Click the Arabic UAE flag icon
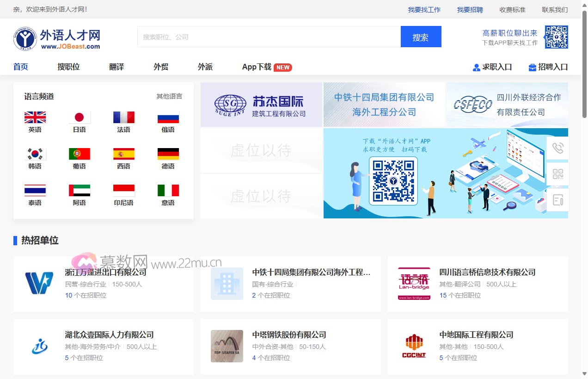This screenshot has height=379, width=588. [79, 191]
